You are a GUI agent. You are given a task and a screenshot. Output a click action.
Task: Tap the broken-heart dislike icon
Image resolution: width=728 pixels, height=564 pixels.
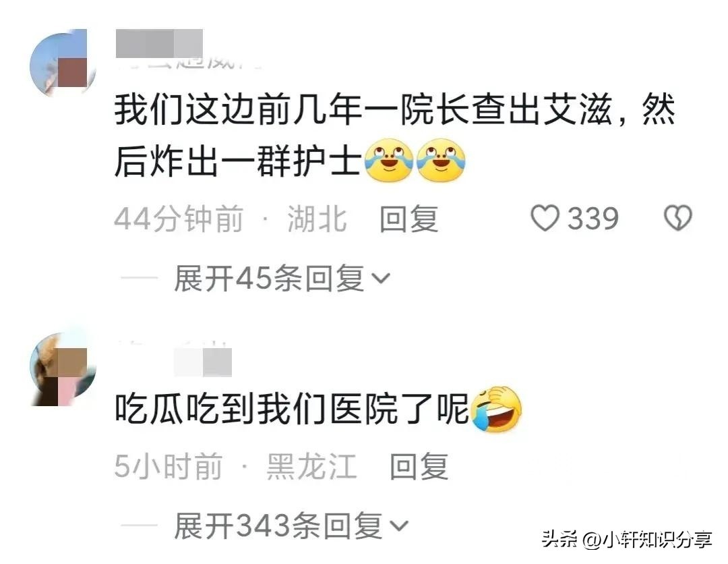tap(678, 218)
